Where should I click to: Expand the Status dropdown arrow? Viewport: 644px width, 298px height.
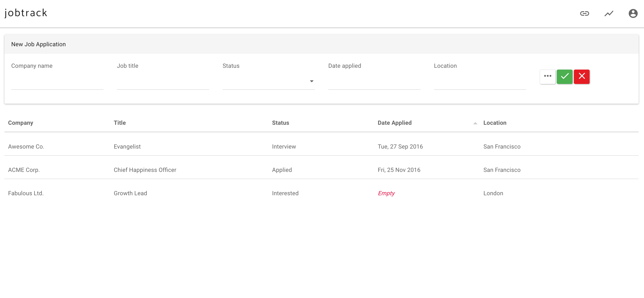tap(311, 81)
